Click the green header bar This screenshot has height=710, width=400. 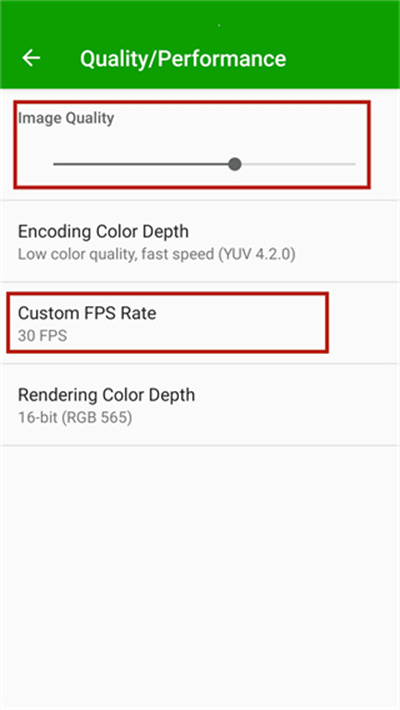click(200, 44)
